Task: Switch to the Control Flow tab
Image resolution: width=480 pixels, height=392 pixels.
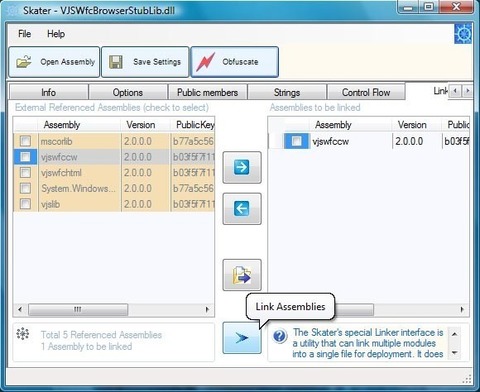Action: pyautogui.click(x=366, y=92)
